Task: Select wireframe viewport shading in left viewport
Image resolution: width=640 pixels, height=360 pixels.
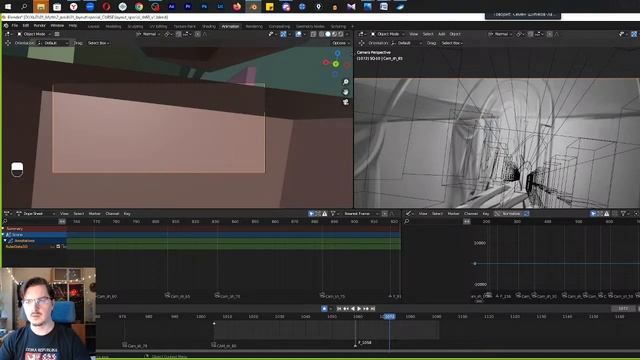Action: (322, 34)
